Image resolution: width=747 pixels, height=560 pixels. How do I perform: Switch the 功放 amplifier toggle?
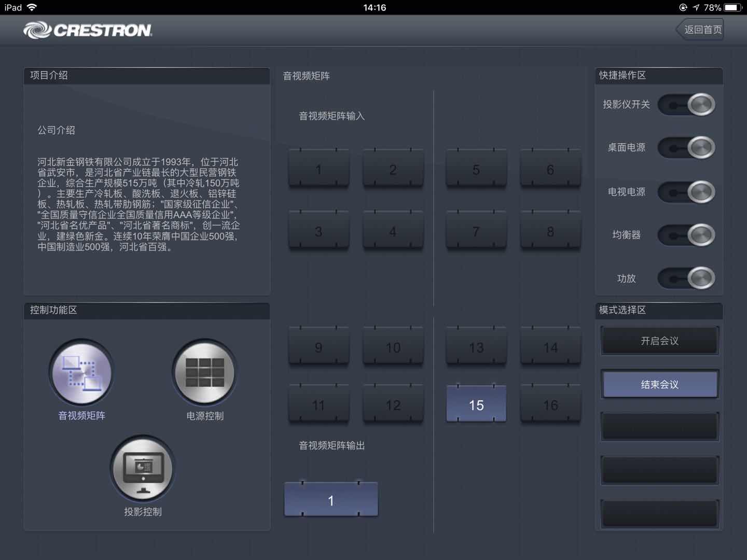(686, 278)
